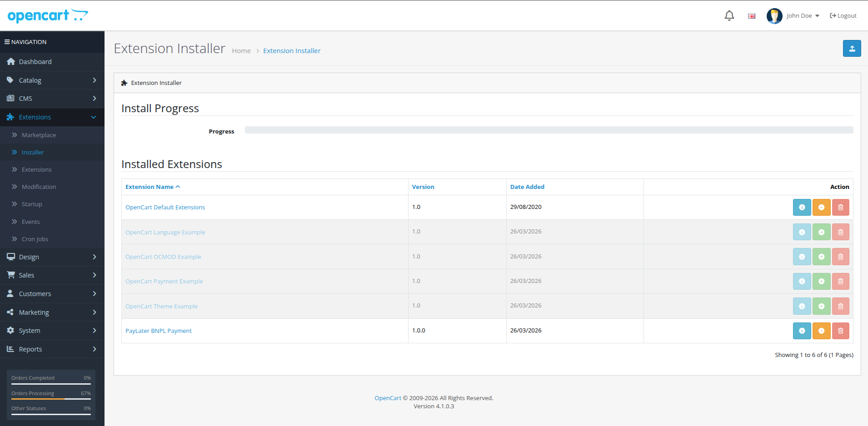Viewport: 868px width, 426px height.
Task: Open Modification submenu item
Action: click(52, 187)
